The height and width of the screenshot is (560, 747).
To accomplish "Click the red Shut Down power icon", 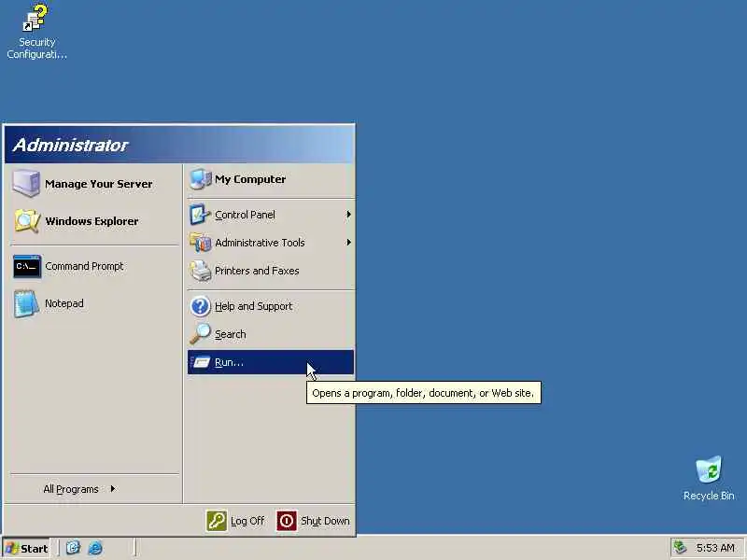I will tap(287, 521).
